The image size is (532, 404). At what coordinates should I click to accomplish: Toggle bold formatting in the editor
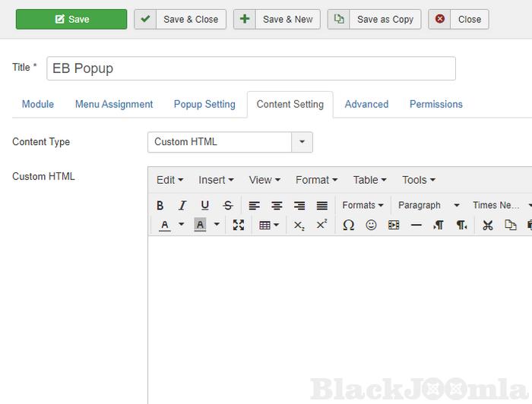pos(160,205)
